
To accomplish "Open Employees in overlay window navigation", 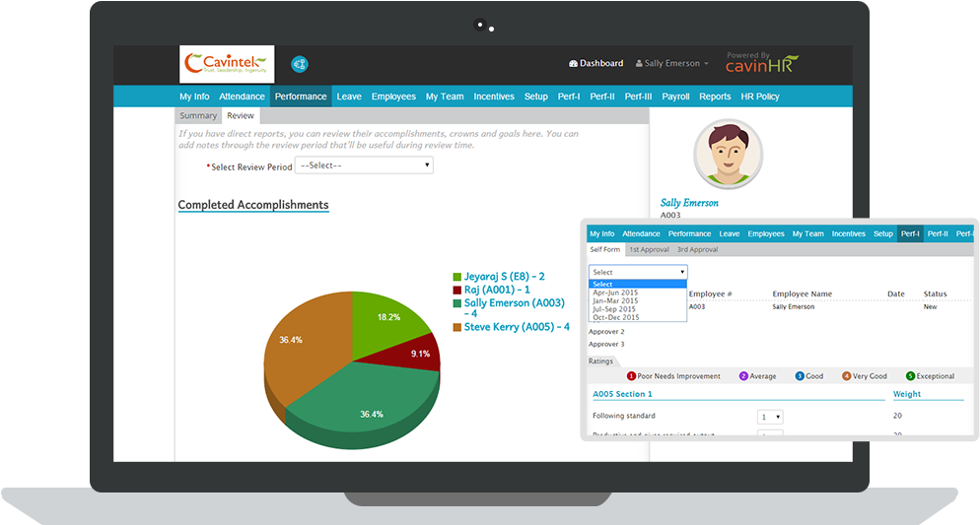I will click(x=766, y=233).
